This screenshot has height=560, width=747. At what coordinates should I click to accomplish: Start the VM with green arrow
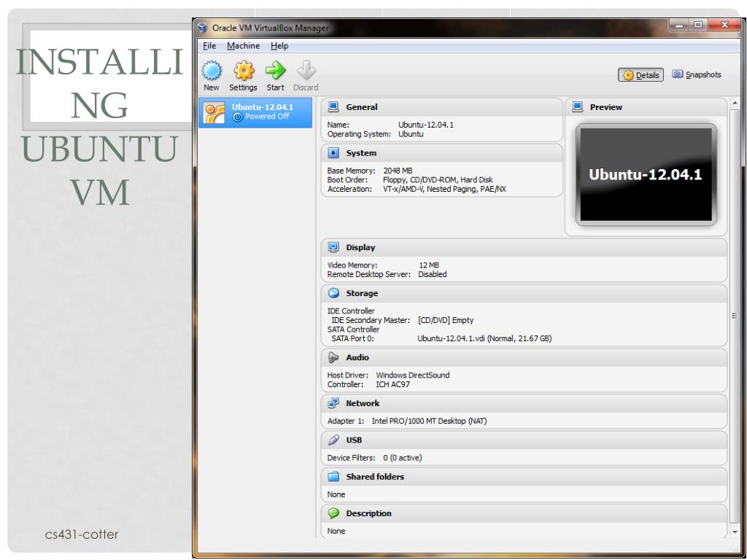coord(275,71)
